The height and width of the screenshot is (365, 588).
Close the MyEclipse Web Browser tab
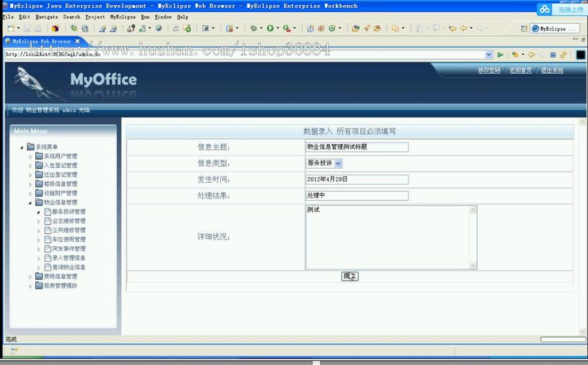pyautogui.click(x=77, y=41)
